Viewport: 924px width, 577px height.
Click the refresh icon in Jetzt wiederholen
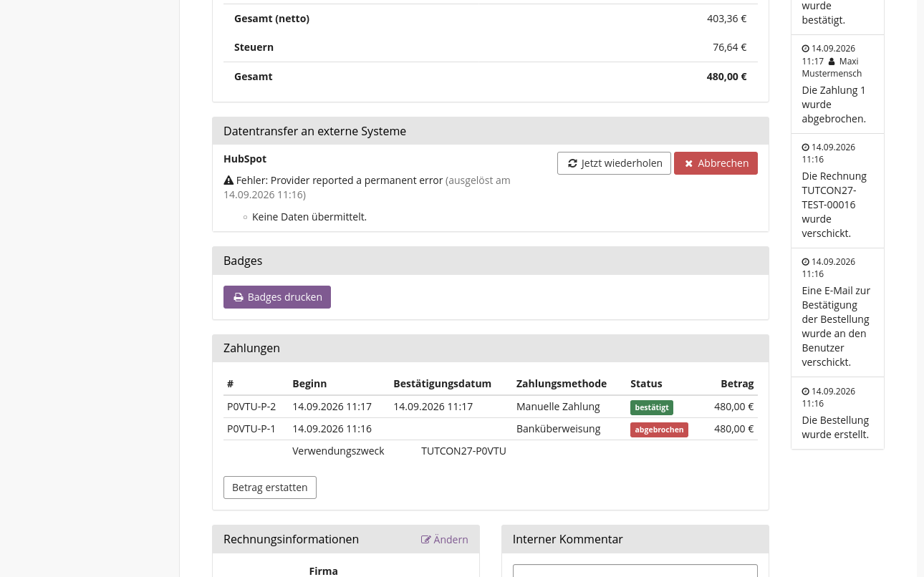(x=572, y=163)
